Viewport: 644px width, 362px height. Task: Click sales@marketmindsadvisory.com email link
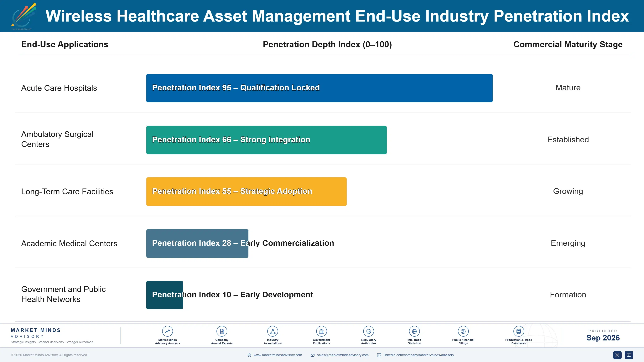pyautogui.click(x=343, y=355)
